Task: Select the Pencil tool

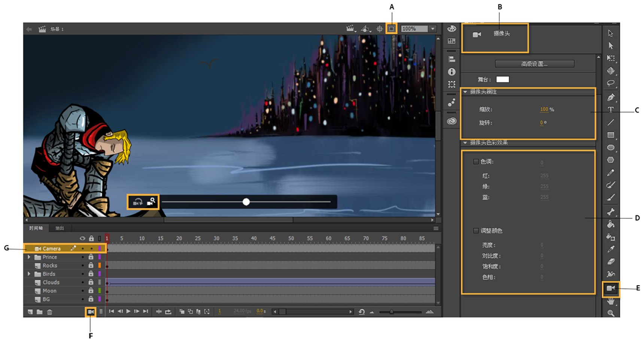Action: (611, 172)
